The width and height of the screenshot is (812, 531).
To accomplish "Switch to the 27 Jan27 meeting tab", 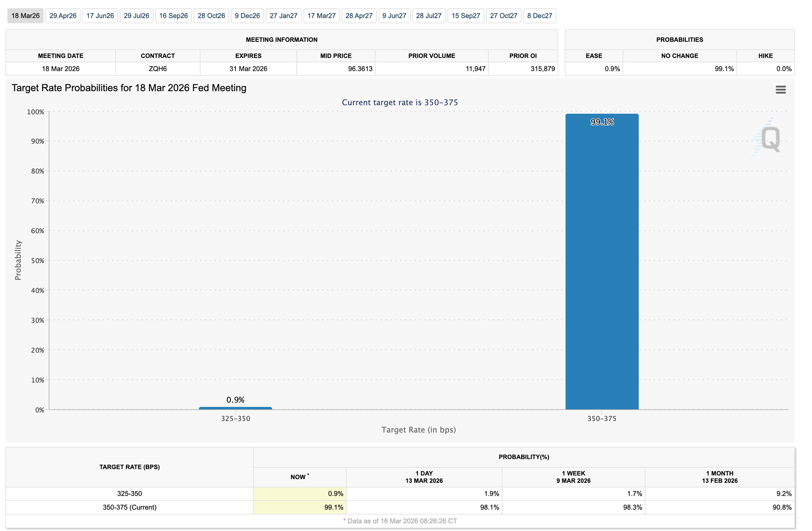I will (x=283, y=16).
